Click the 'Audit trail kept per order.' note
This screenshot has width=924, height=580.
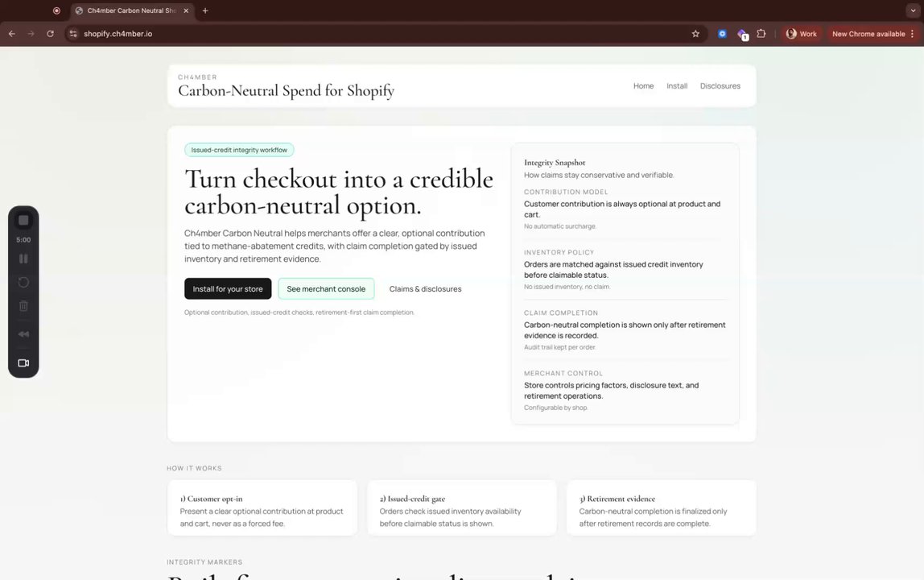[x=560, y=347]
